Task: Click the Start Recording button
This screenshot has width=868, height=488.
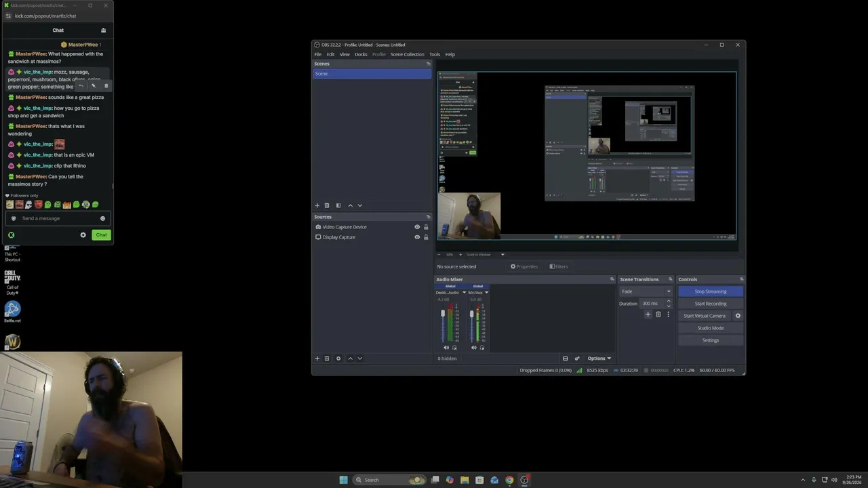Action: point(710,304)
